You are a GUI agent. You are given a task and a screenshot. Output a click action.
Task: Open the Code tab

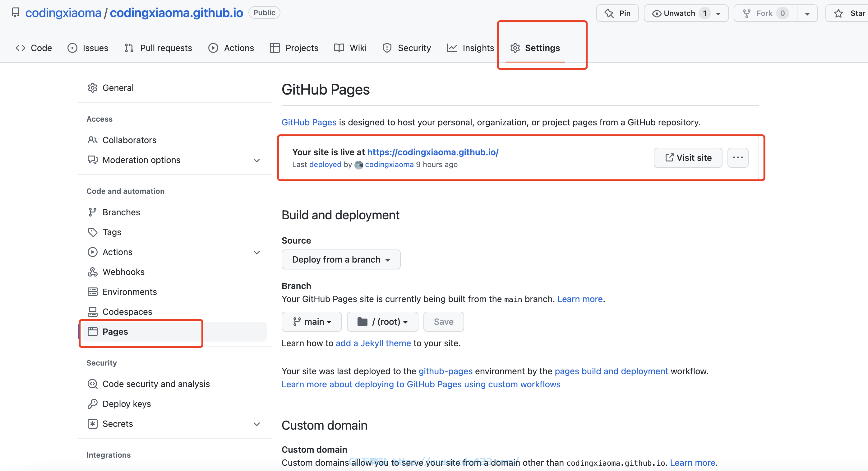[x=34, y=48]
